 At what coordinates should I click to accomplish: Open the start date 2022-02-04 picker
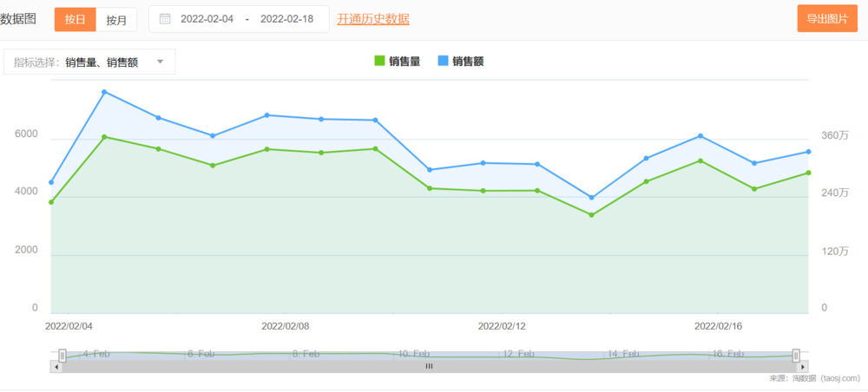[x=207, y=19]
